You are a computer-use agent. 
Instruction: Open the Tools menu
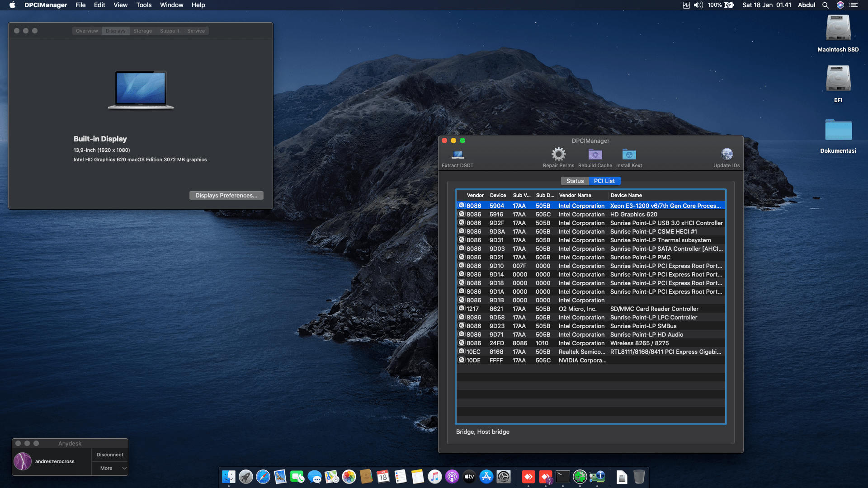144,5
